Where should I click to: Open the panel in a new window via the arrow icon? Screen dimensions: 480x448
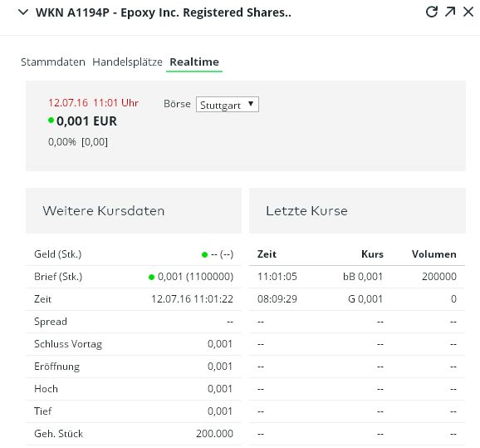[x=450, y=12]
